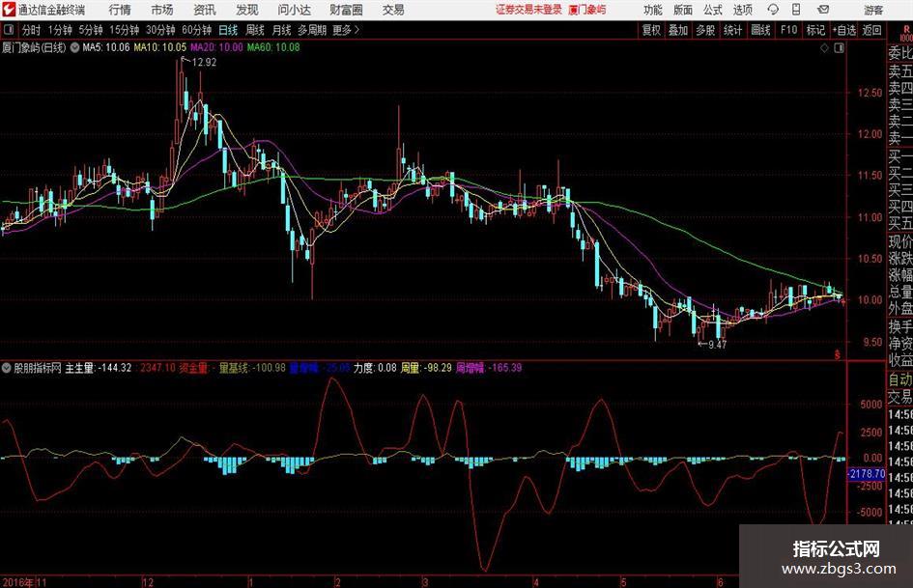
Task: Click the 主生量: -144.32 indicator value
Action: click(98, 368)
